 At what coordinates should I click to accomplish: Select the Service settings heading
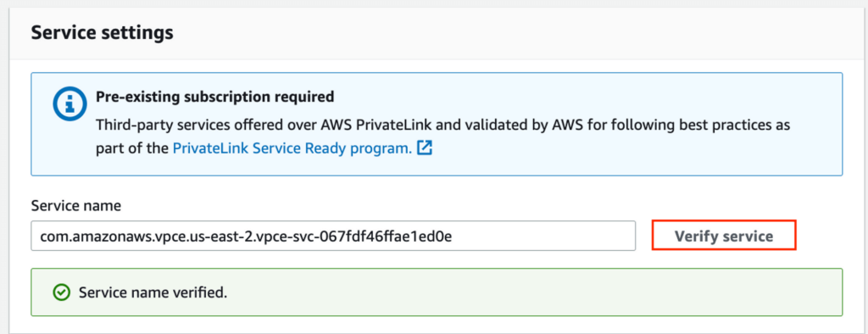click(102, 33)
